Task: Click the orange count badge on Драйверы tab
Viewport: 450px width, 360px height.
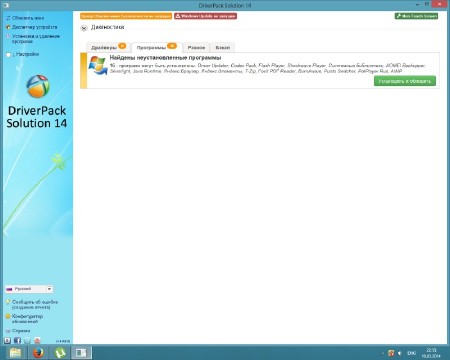Action: point(122,46)
